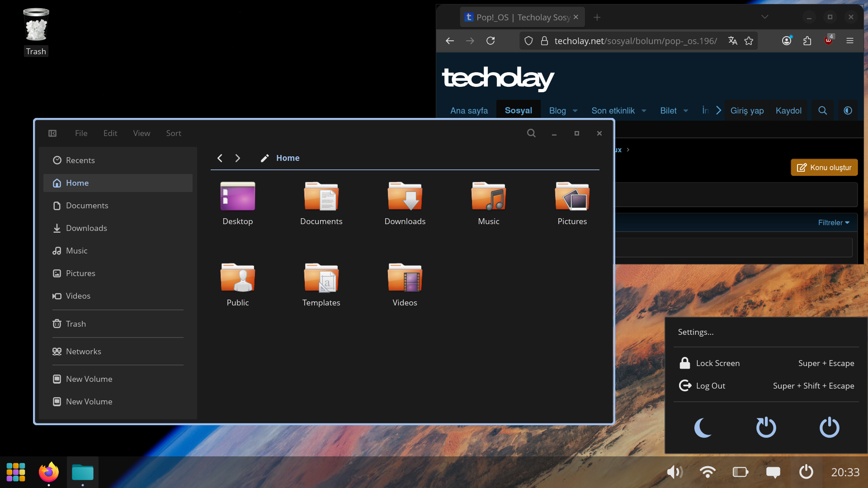Screen dimensions: 868x488
Task: Select Music in the sidebar
Action: tap(118, 251)
